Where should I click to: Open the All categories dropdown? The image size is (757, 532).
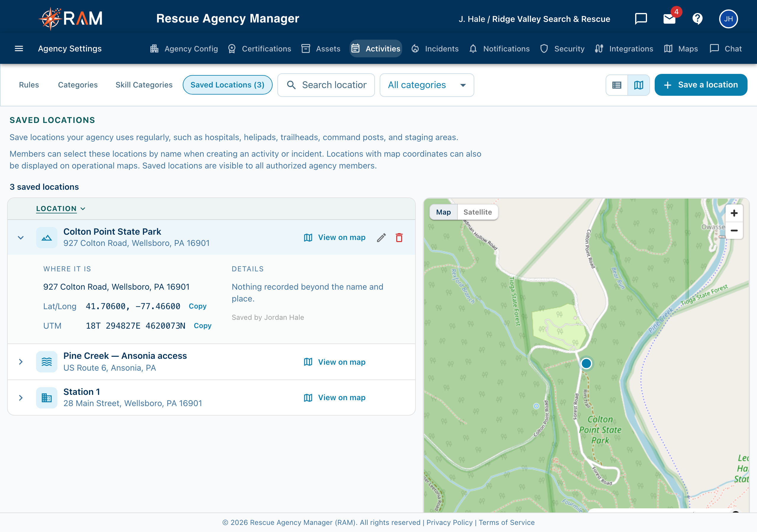tap(427, 85)
